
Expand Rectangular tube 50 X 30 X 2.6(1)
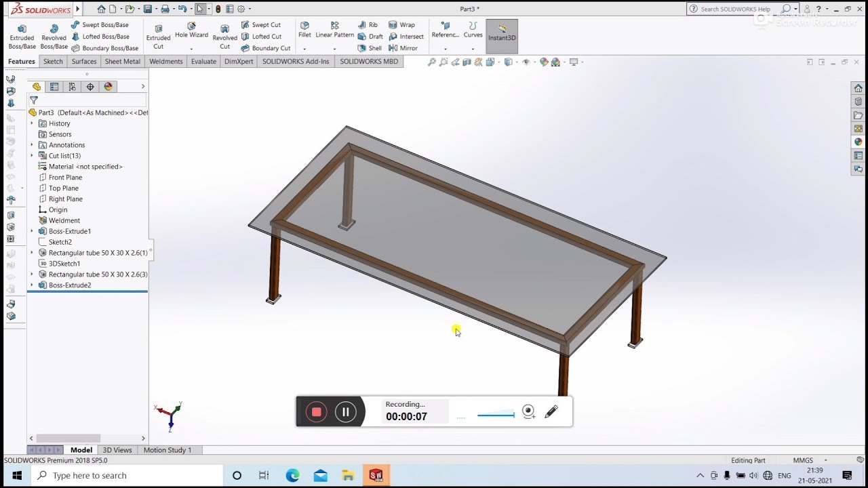coord(32,253)
